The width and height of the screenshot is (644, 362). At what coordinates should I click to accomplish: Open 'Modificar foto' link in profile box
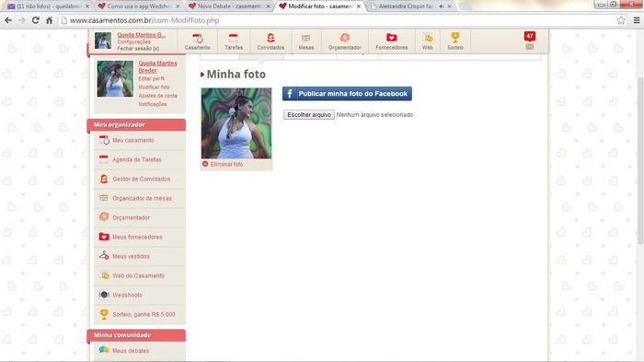point(154,88)
